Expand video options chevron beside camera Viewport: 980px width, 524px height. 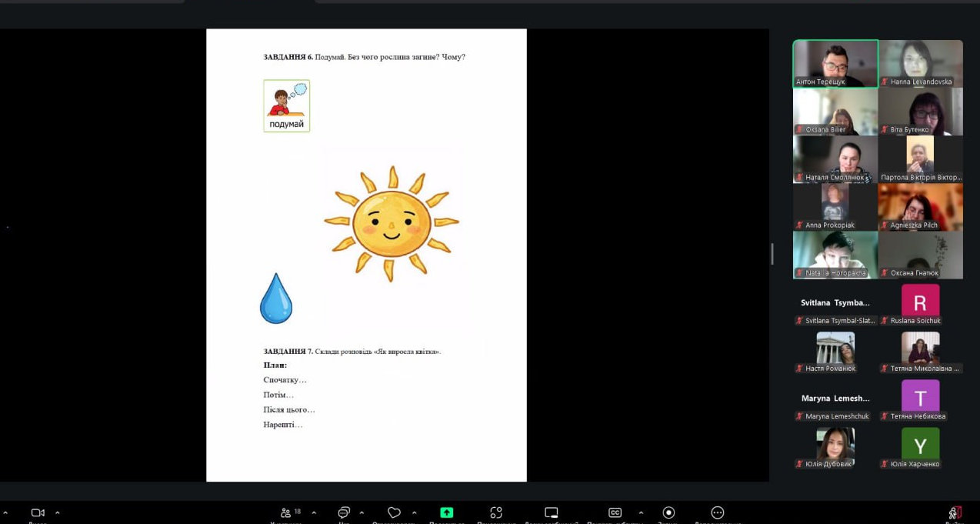(x=58, y=512)
